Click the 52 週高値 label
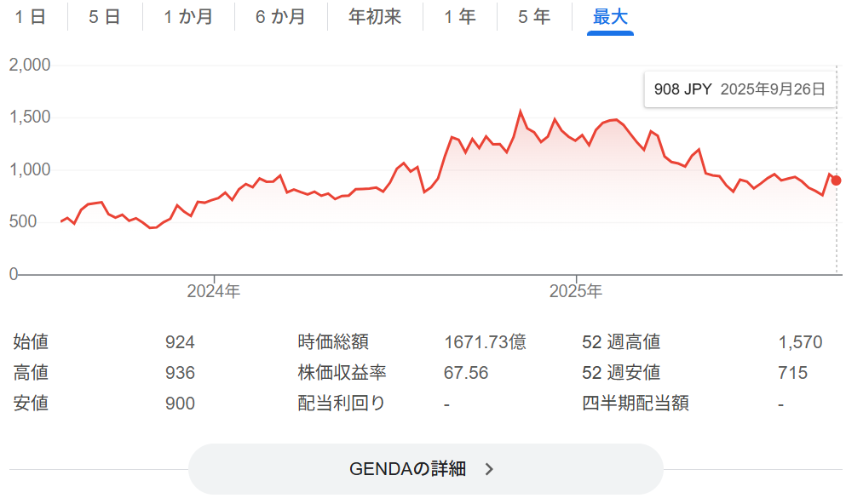Image resolution: width=846 pixels, height=504 pixels. pos(621,342)
